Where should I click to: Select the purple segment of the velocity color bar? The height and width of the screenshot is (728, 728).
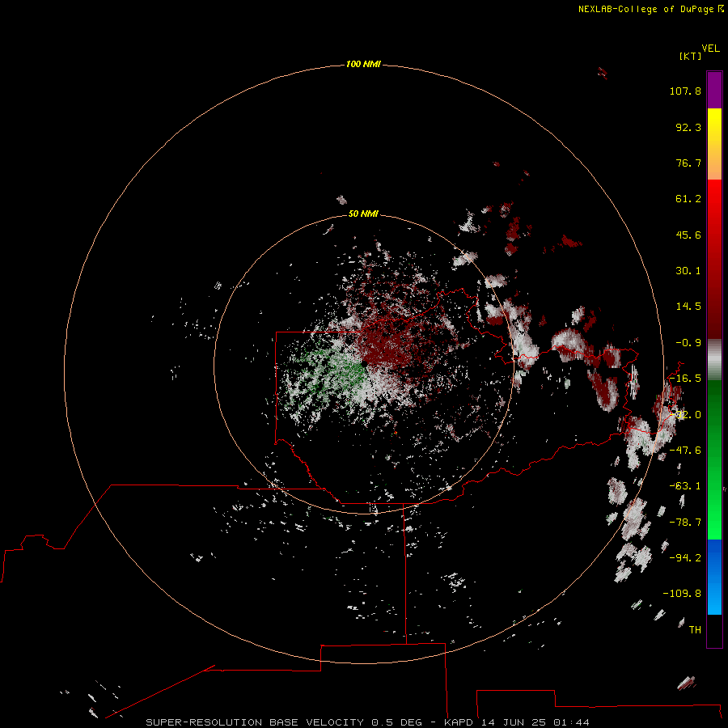pos(714,90)
